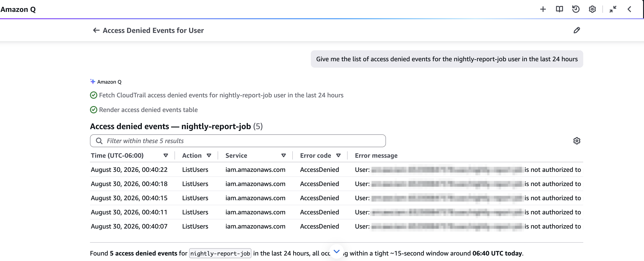644x261 pixels.
Task: Select the 00:40:11 event timestamp cell
Action: tap(129, 212)
